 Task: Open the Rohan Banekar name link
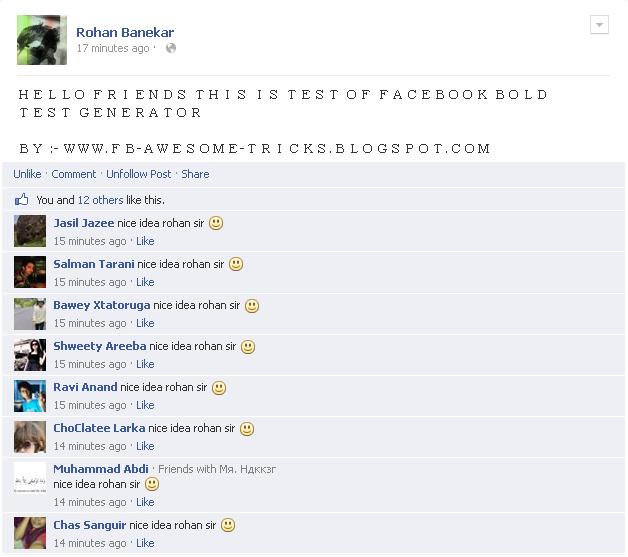[x=125, y=32]
